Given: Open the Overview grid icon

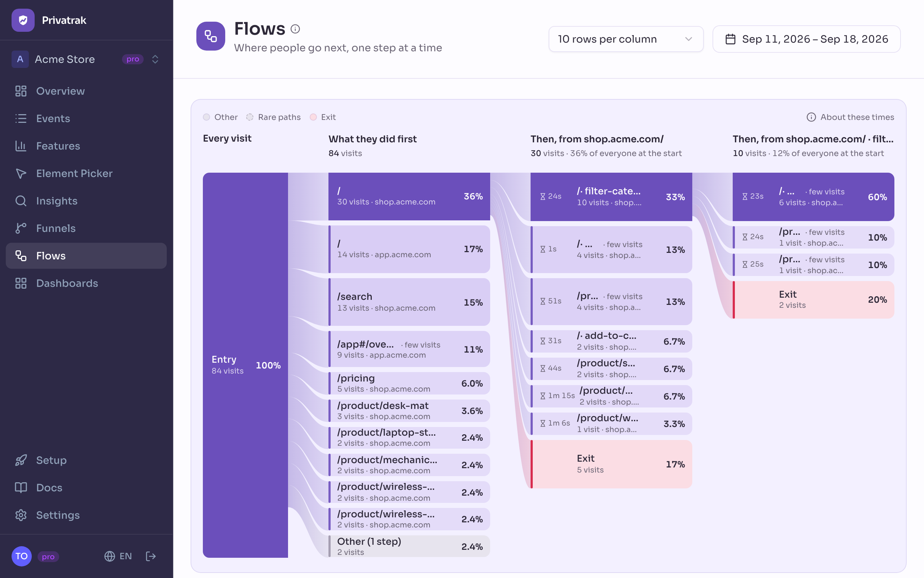Looking at the screenshot, I should click(21, 91).
